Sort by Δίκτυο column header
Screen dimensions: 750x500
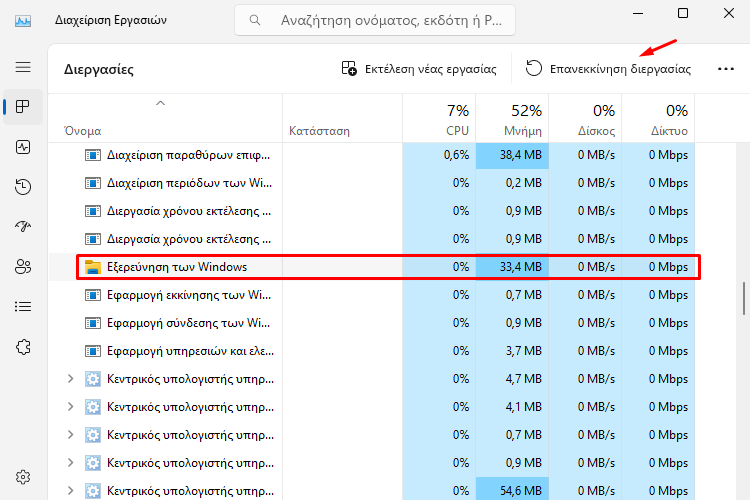coord(658,119)
